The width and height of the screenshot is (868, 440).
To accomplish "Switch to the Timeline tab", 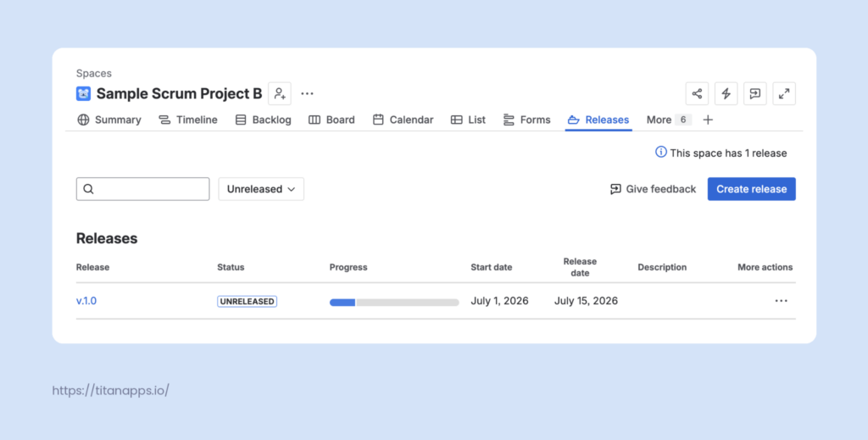I will pyautogui.click(x=187, y=120).
